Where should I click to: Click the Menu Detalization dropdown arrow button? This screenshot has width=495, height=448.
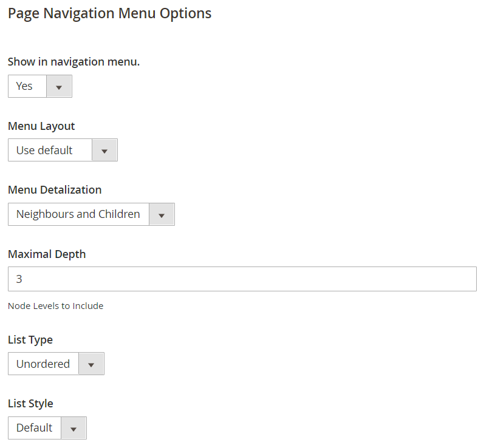pos(162,214)
